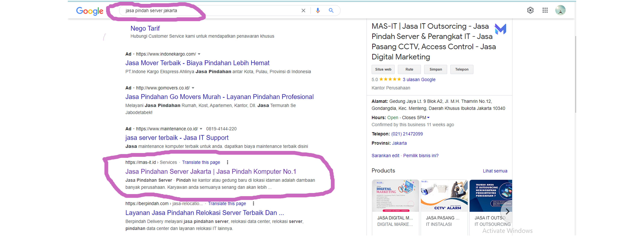Open Layanan Jasa Pindahan Relokasi Server result
The width and height of the screenshot is (644, 236).
[x=205, y=213]
